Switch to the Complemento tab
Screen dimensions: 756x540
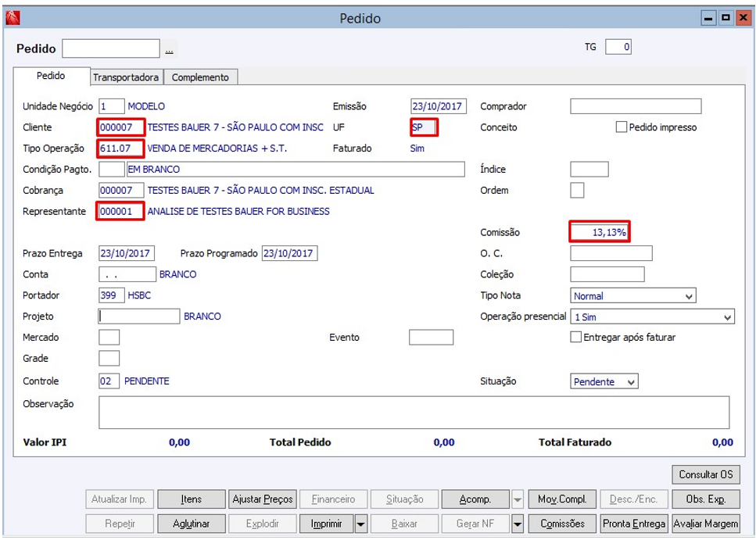[x=201, y=77]
